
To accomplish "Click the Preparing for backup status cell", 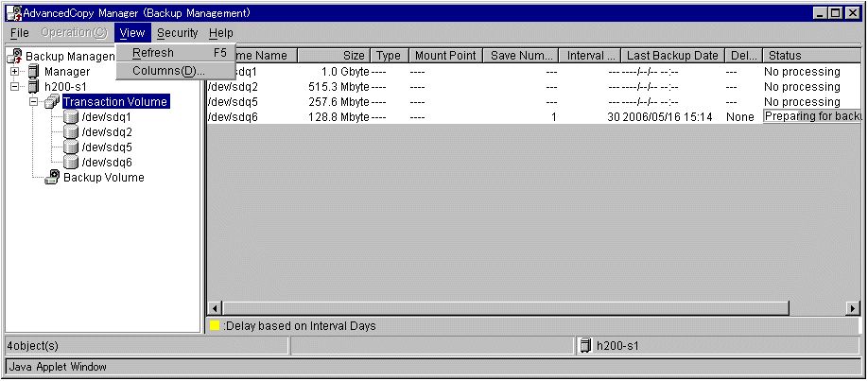I will click(812, 116).
